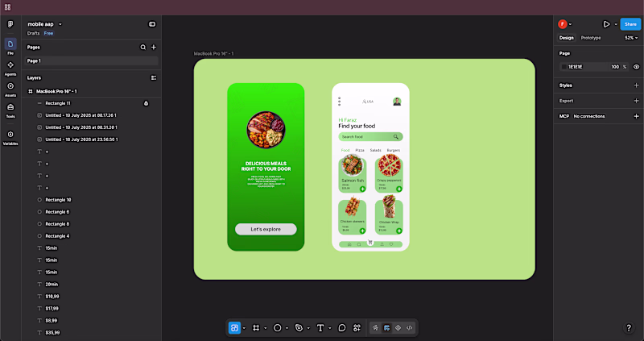Click the Layers panel options icon
This screenshot has width=644, height=341.
point(154,77)
